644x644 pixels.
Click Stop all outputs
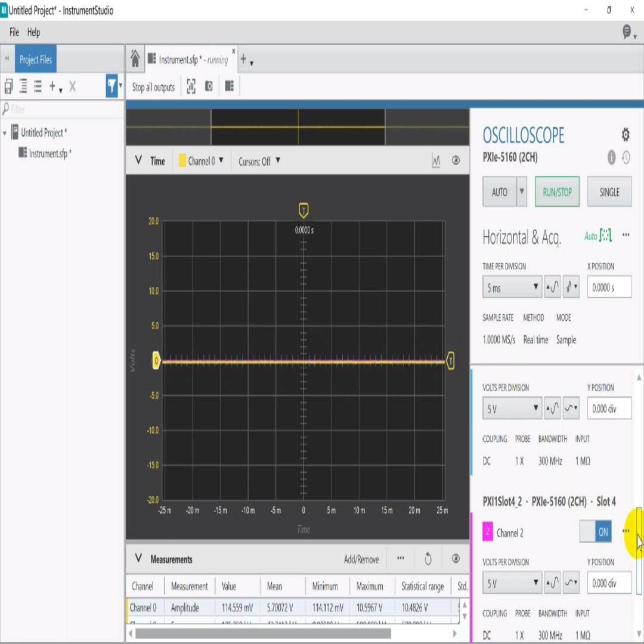(153, 87)
